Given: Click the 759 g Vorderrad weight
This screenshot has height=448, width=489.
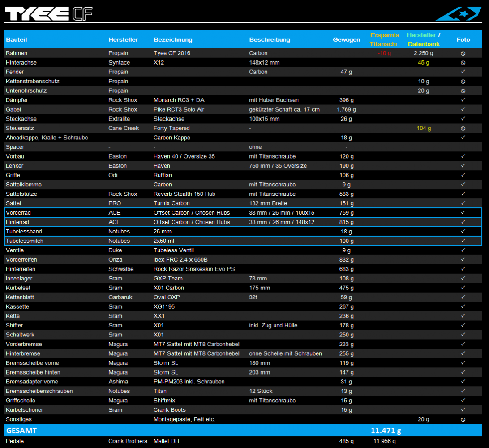Looking at the screenshot, I should (346, 212).
